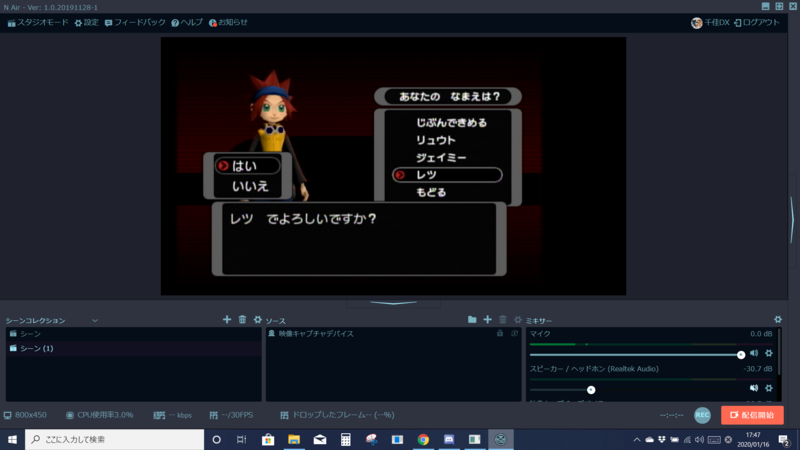Click the --/30FPS status entry

(x=231, y=415)
